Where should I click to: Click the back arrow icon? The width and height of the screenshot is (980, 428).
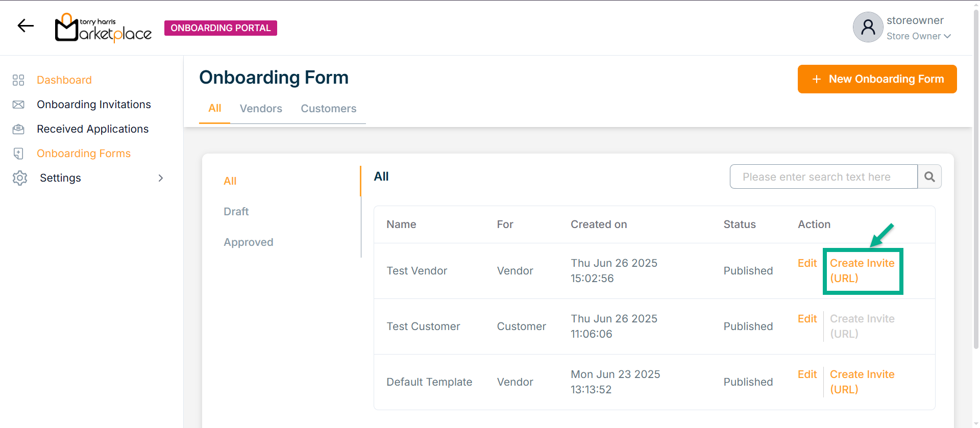coord(26,26)
